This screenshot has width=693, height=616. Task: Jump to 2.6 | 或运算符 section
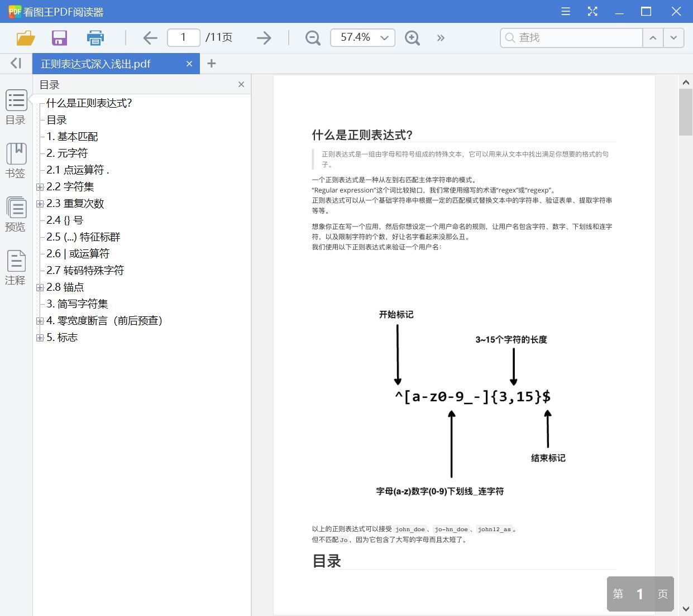[x=78, y=253]
